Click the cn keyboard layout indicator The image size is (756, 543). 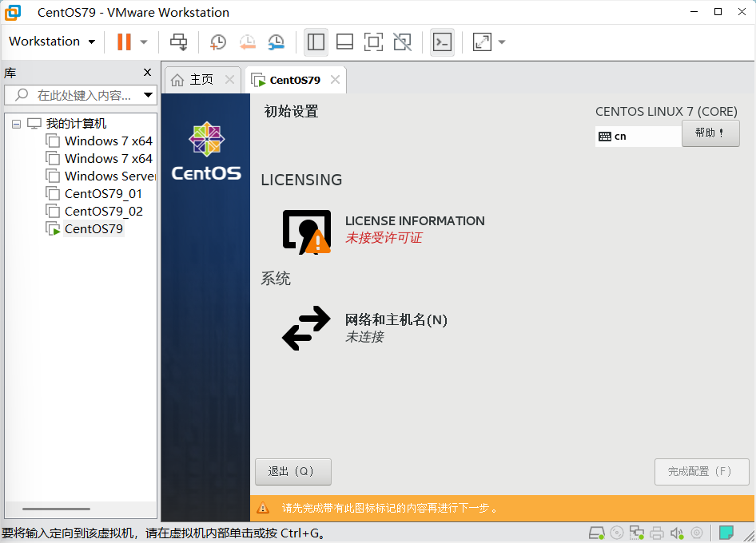(x=639, y=137)
